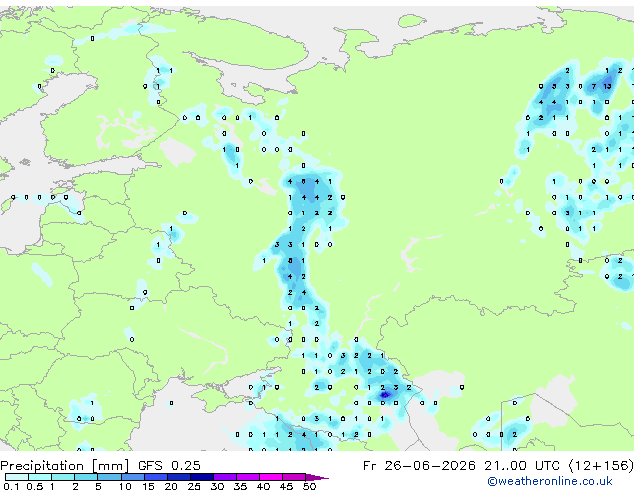
Task: Click legend value '50'
Action: click(309, 486)
